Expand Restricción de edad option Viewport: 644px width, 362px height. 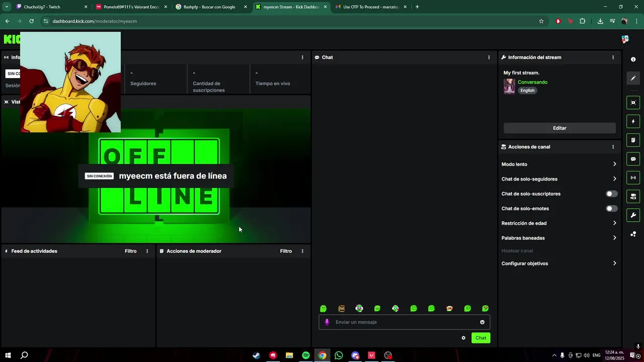point(559,223)
